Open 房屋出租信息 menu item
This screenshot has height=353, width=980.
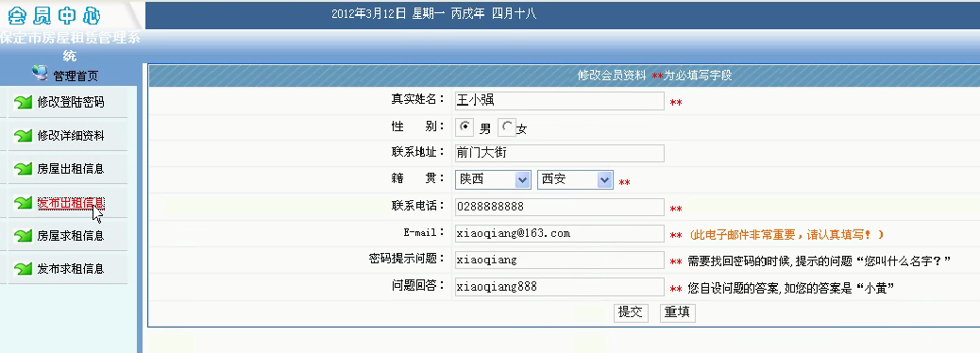click(x=71, y=169)
